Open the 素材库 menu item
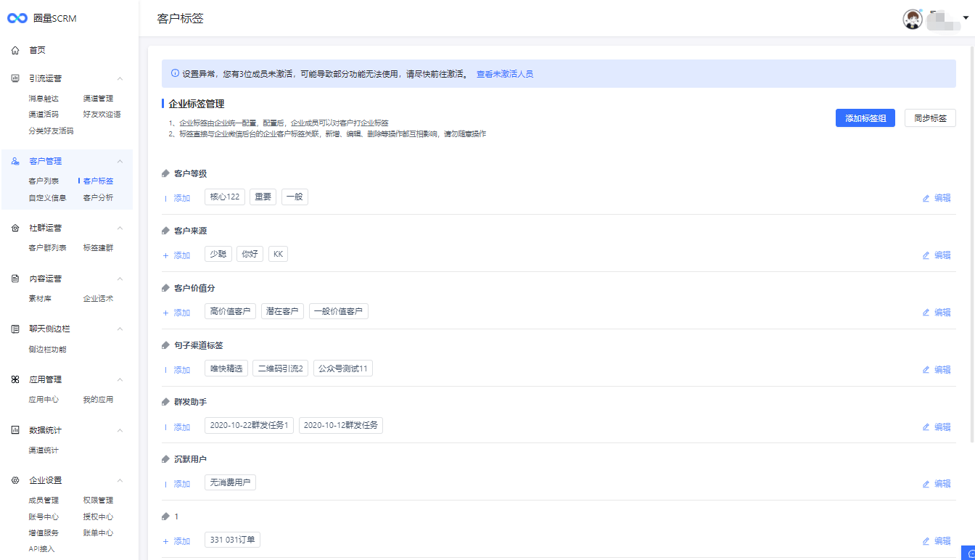 [x=40, y=299]
